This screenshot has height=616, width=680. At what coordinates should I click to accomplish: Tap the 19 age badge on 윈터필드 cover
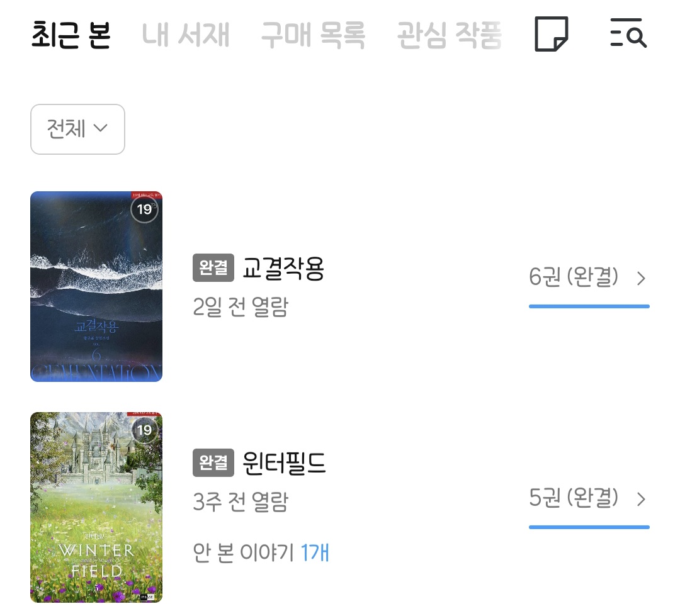[x=144, y=430]
